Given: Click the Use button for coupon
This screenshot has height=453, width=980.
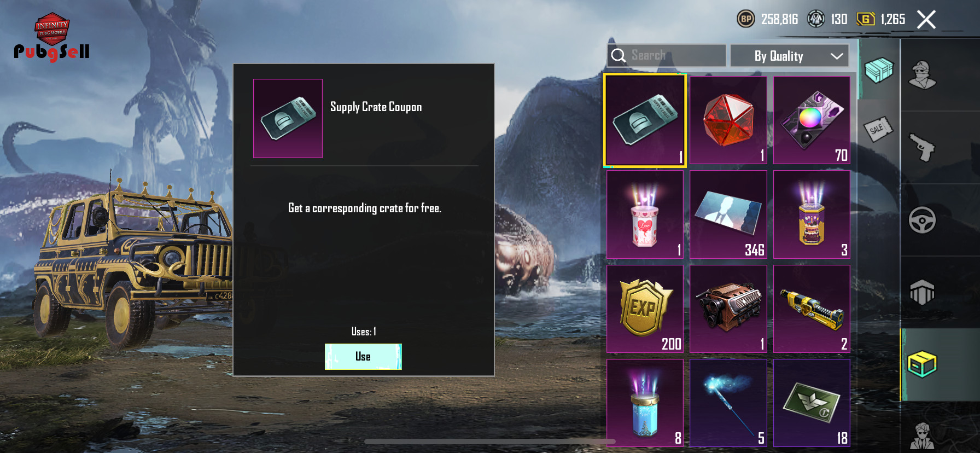Looking at the screenshot, I should tap(363, 357).
